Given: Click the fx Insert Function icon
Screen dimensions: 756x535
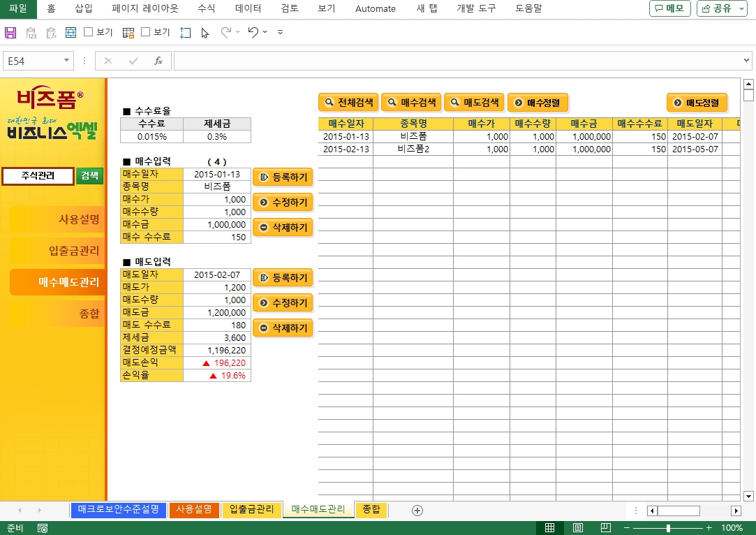Looking at the screenshot, I should pos(158,61).
